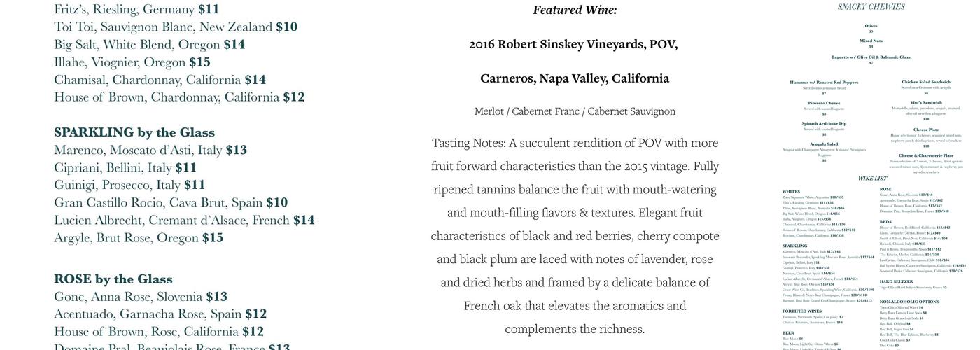Viewport: 980px width, 350px height.
Task: Select Cipriani Bellini, Italy entry
Action: (125, 167)
